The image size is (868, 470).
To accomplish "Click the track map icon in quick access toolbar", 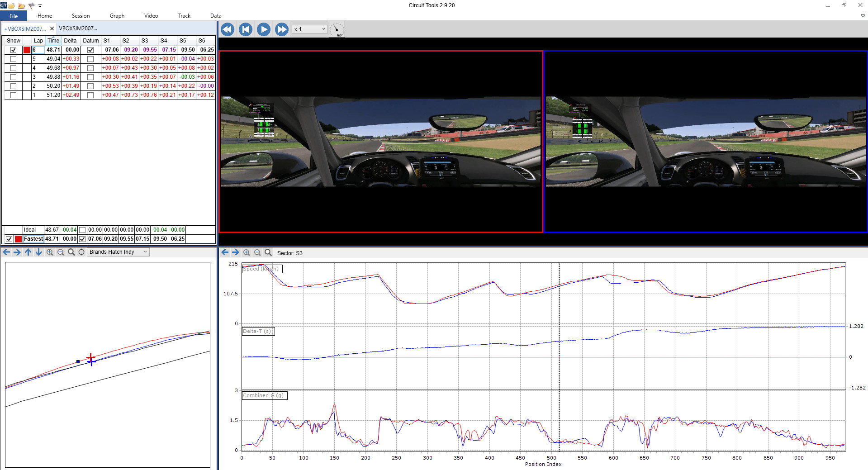I will [31, 6].
